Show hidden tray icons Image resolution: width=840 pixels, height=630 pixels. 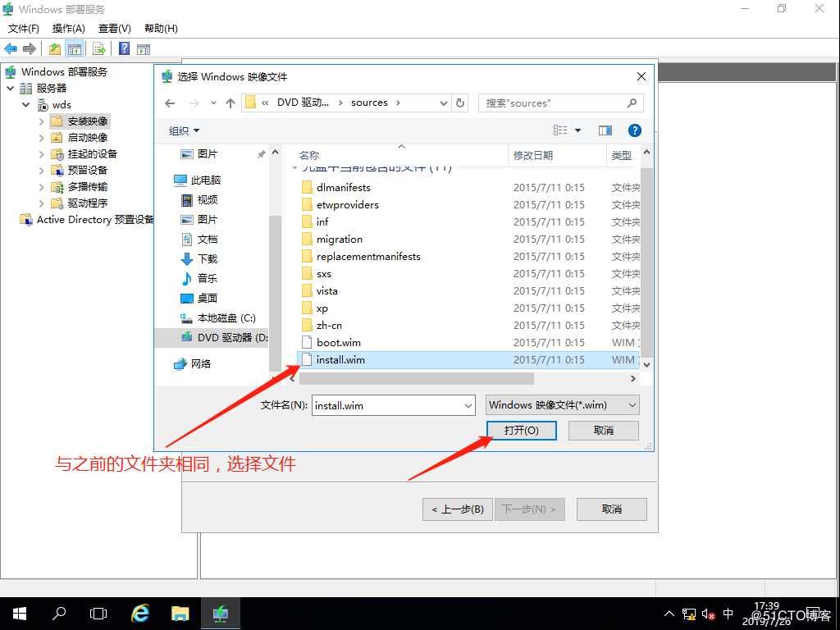[669, 614]
